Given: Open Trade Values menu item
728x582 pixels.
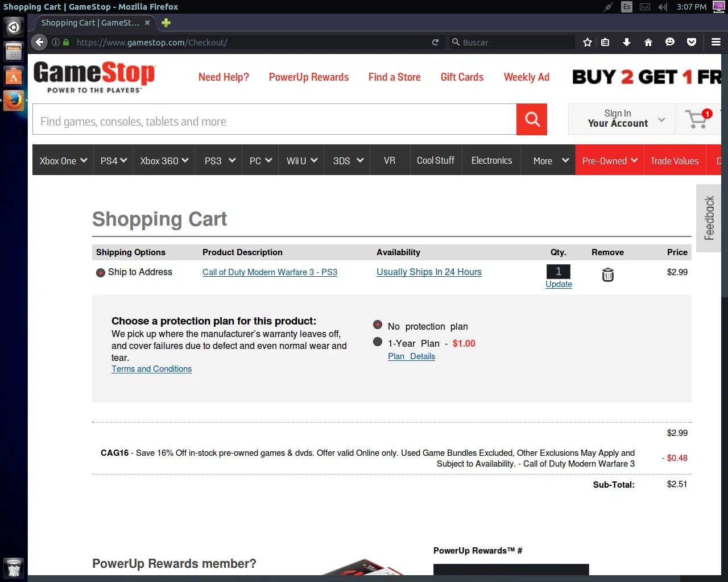Looking at the screenshot, I should [675, 161].
